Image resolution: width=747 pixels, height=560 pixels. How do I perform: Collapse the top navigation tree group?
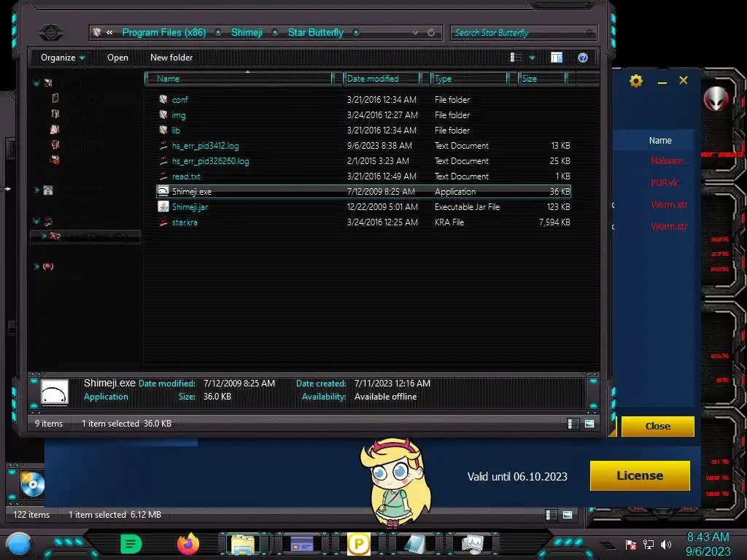[x=36, y=83]
